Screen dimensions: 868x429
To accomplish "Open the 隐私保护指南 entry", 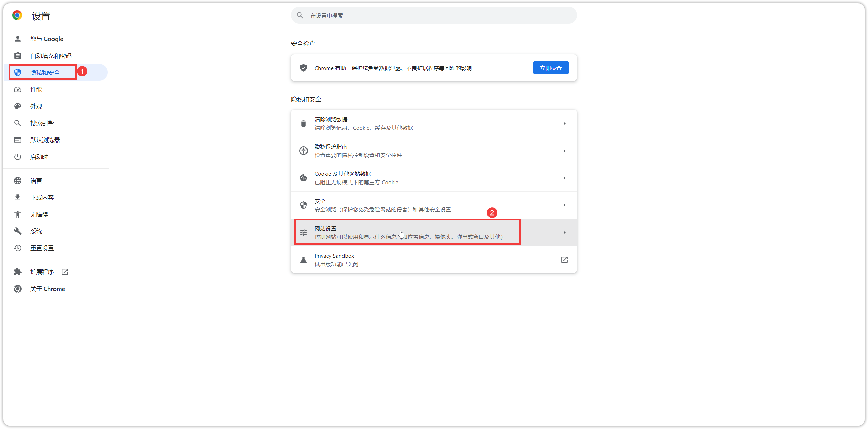I will click(434, 151).
